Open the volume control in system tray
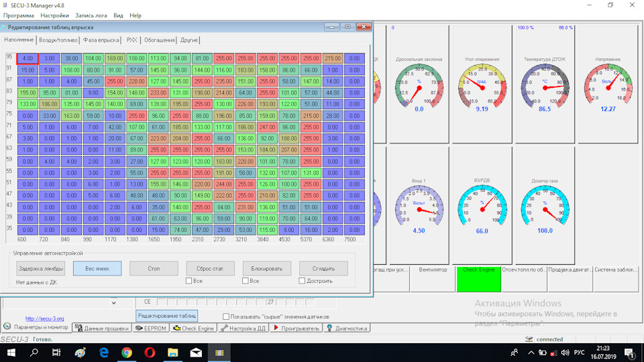Screen dimensions: 644x362 (x=565, y=353)
